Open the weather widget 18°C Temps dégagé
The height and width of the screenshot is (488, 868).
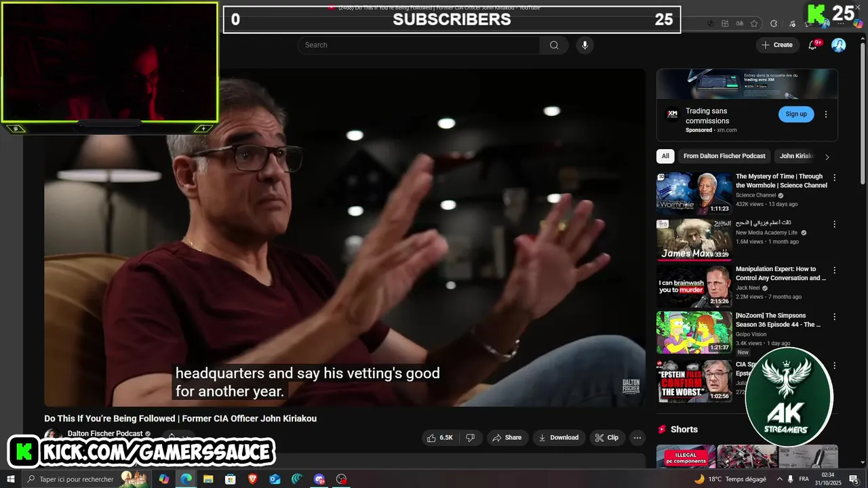coord(730,479)
